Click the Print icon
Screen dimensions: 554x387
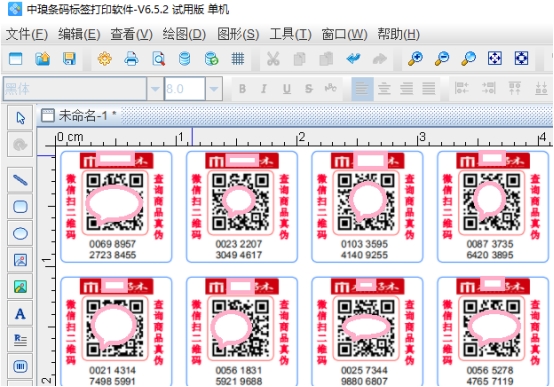pyautogui.click(x=131, y=59)
